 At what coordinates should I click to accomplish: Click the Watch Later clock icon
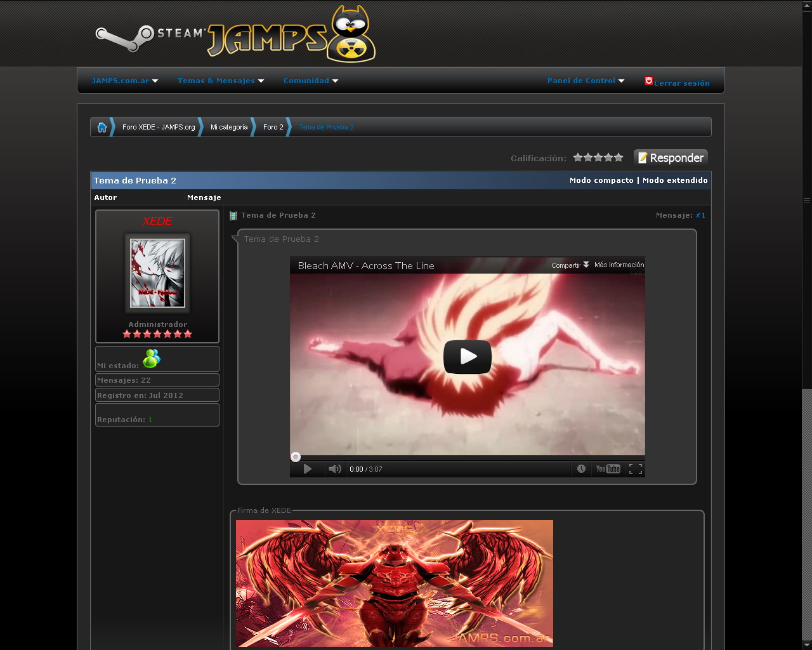pos(581,469)
